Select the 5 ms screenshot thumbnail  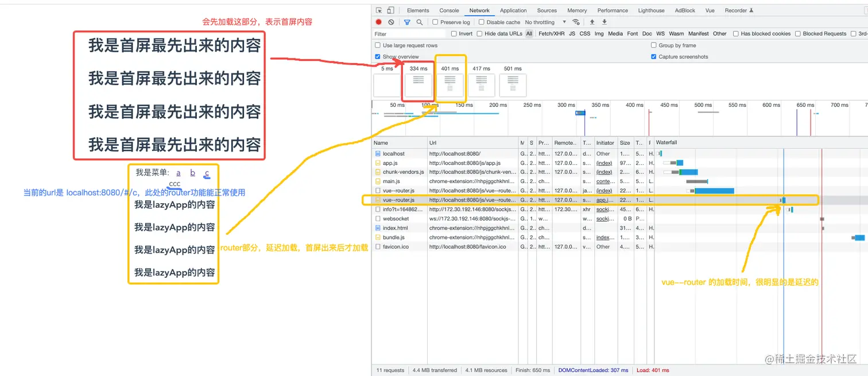[388, 86]
